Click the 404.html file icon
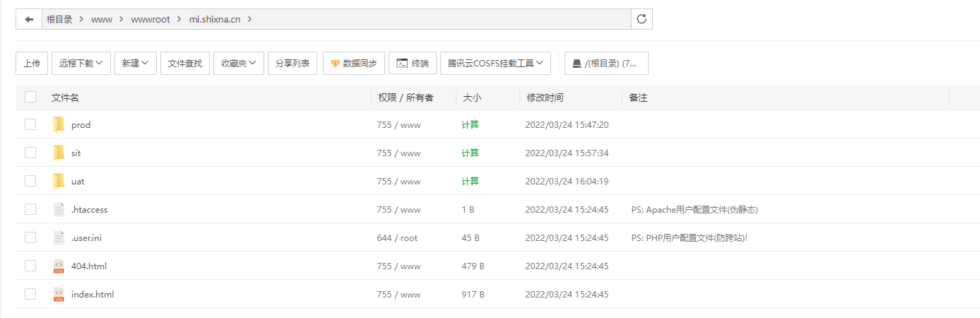The width and height of the screenshot is (980, 318). click(x=59, y=266)
